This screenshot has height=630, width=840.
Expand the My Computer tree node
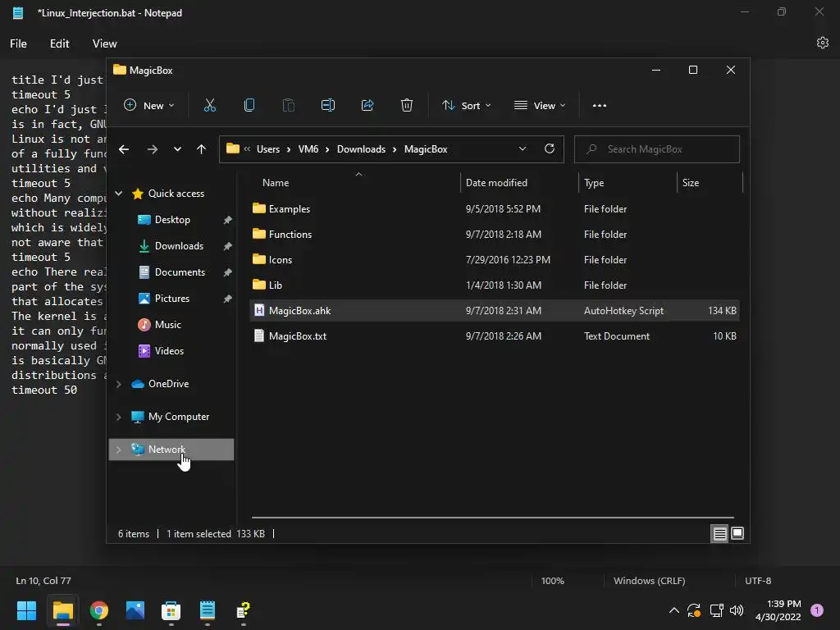[119, 417]
